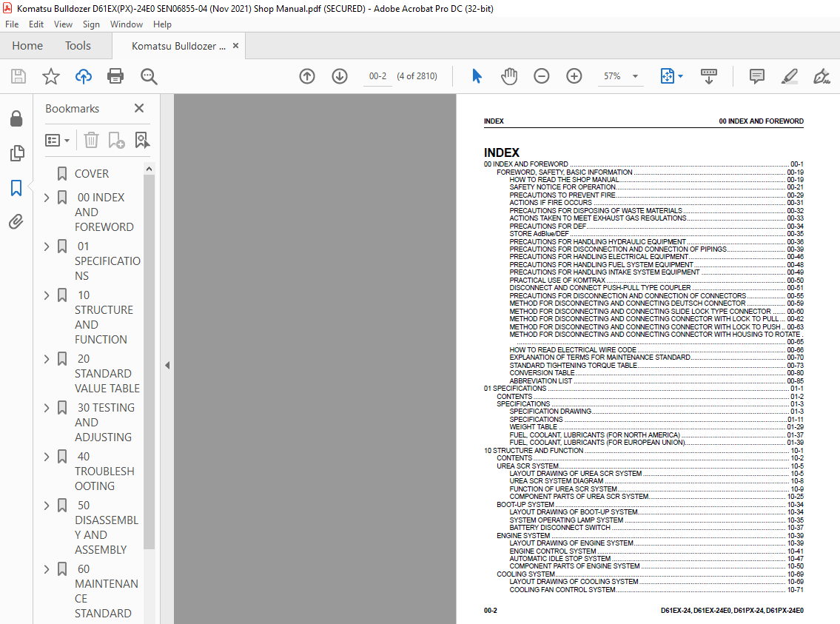Screen dimensions: 840x624
Task: Click ABBREVIATION LIST index entry
Action: point(540,380)
